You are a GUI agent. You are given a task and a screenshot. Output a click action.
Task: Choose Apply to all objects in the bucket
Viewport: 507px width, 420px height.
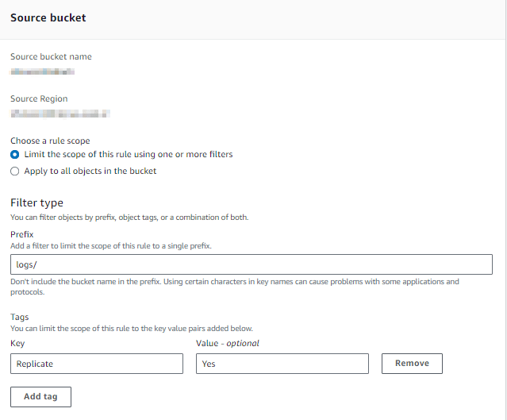15,171
